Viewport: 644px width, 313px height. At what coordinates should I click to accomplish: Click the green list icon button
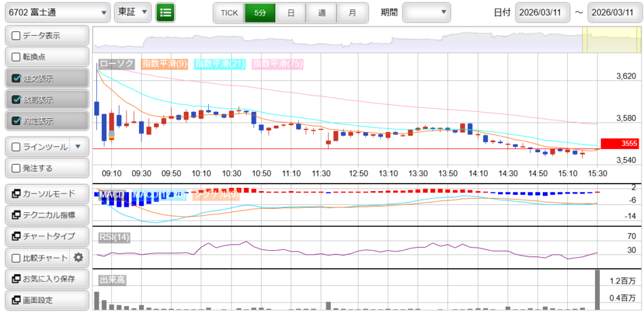(x=165, y=12)
